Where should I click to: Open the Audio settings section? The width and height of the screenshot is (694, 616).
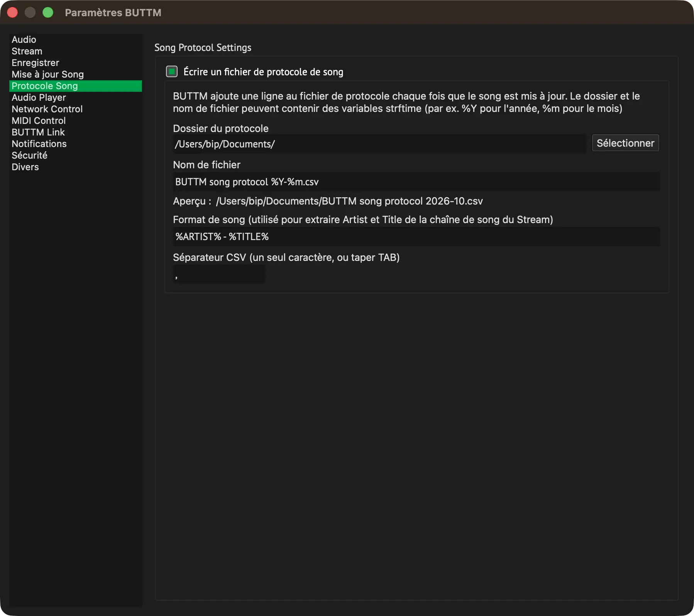(76, 40)
